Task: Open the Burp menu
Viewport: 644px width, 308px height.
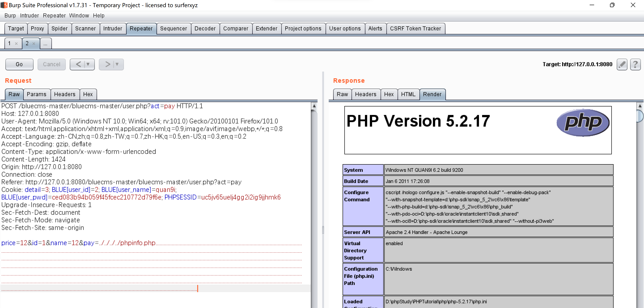Action: [10, 15]
